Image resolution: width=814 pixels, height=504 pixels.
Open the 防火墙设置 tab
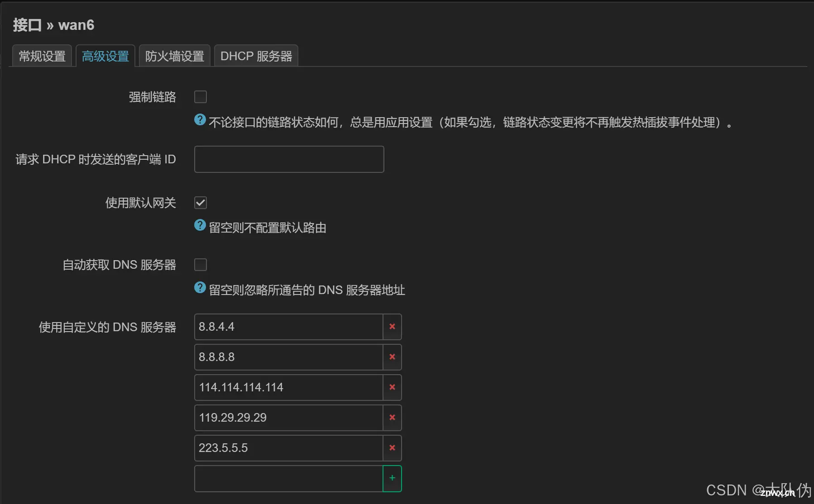(x=175, y=56)
